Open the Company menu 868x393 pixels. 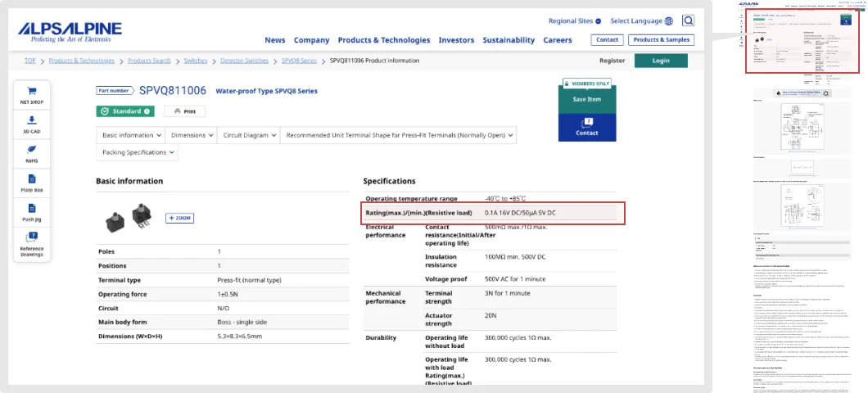(312, 40)
